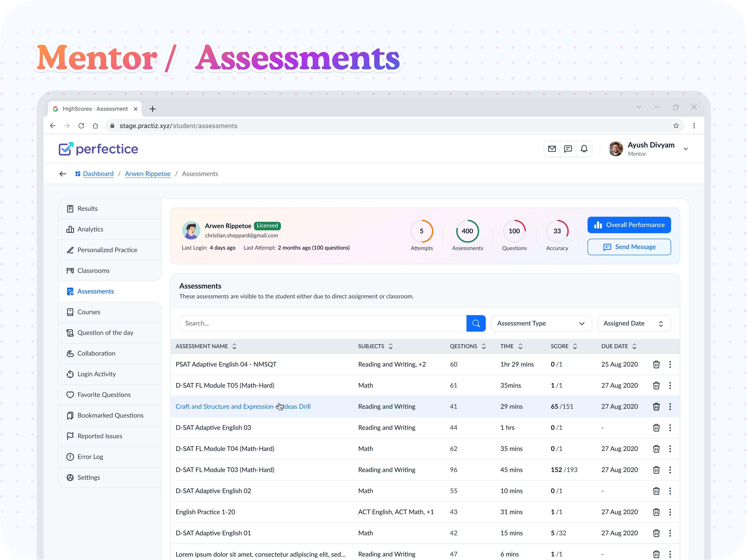Sort table by Assessment Name column
Screen dimensions: 747x560
pyautogui.click(x=234, y=346)
